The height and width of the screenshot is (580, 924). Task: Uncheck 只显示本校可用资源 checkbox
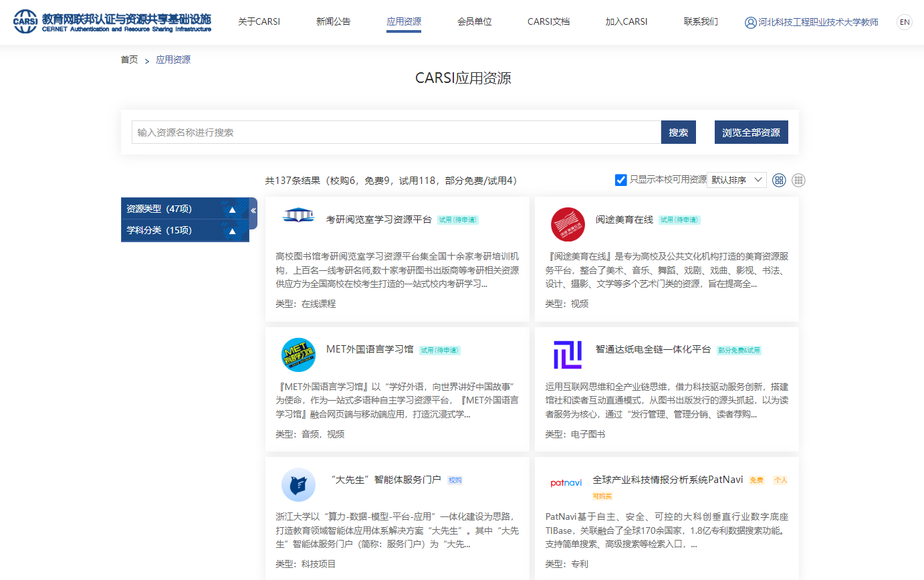pos(621,180)
